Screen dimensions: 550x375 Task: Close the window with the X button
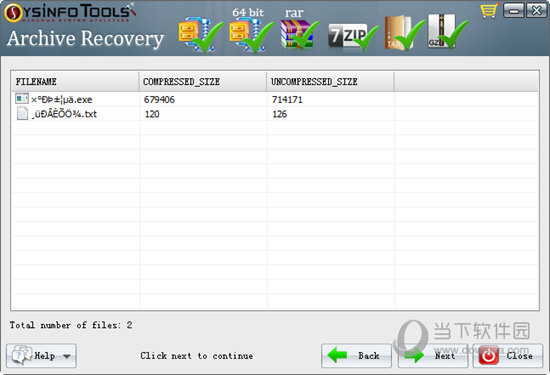[x=536, y=11]
